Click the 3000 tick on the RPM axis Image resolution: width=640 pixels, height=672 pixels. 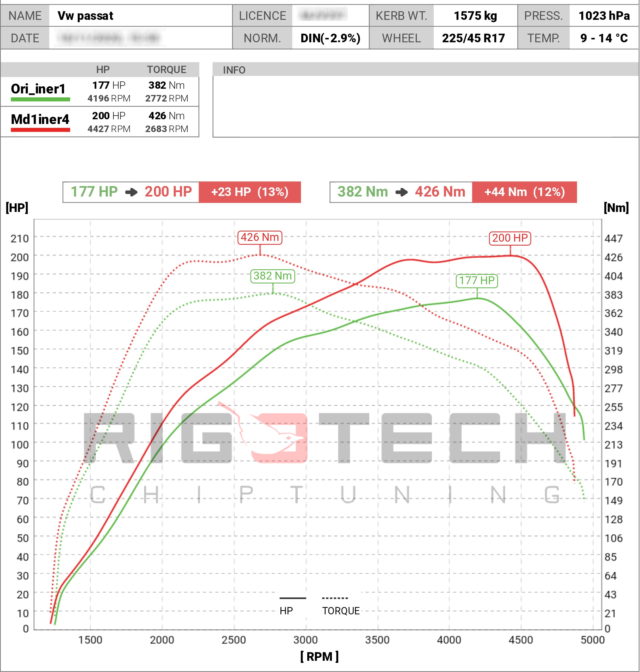click(x=306, y=640)
